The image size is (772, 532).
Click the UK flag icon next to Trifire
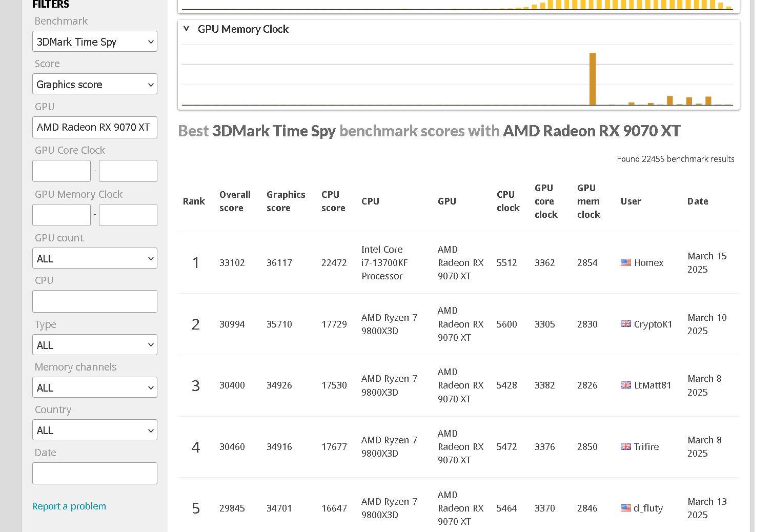click(x=626, y=446)
